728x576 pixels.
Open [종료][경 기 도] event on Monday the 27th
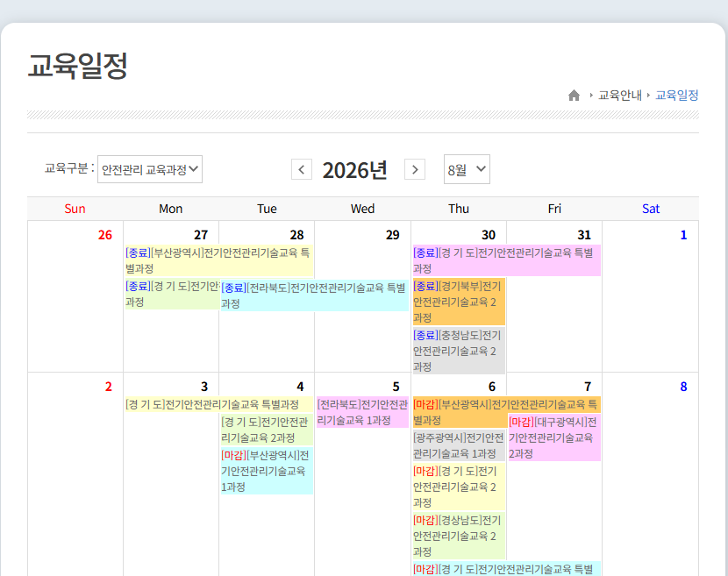coord(172,294)
